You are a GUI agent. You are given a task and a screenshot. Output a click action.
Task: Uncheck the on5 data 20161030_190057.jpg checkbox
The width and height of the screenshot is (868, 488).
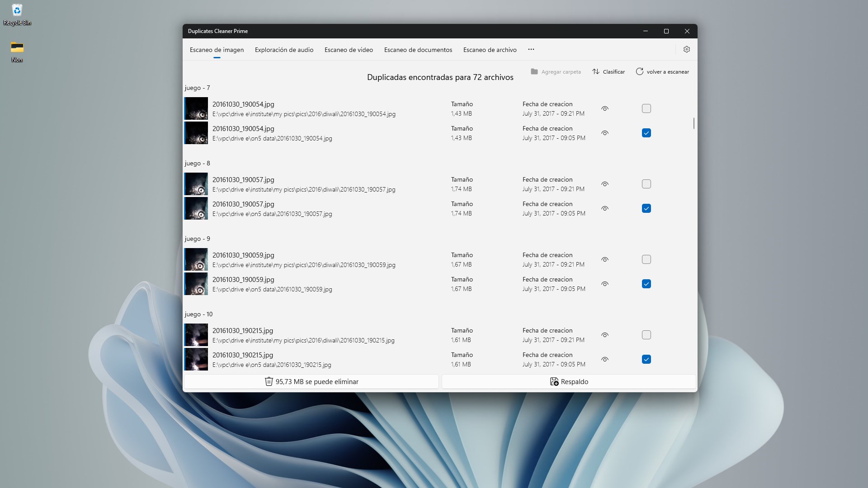pos(646,208)
